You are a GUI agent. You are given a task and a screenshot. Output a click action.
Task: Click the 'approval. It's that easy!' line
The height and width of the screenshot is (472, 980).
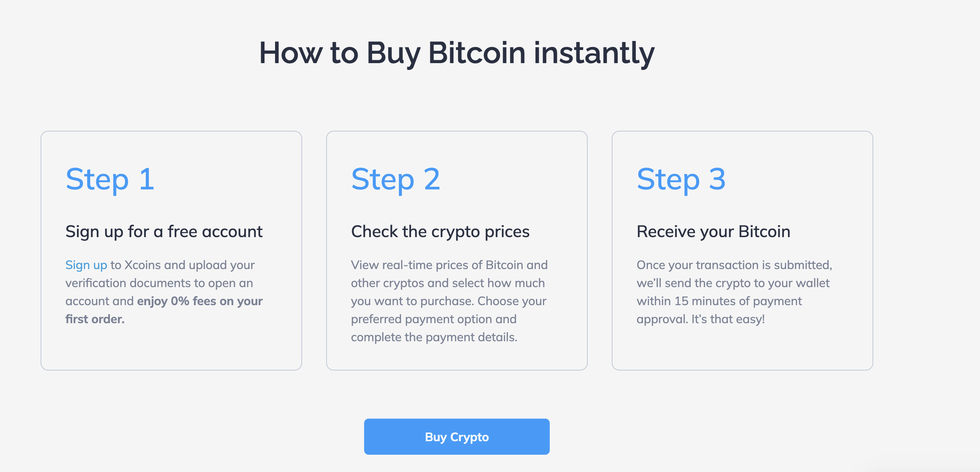coord(700,319)
